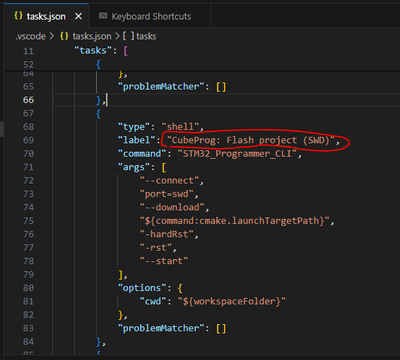Click the "-hardRst" argument

click(167, 234)
